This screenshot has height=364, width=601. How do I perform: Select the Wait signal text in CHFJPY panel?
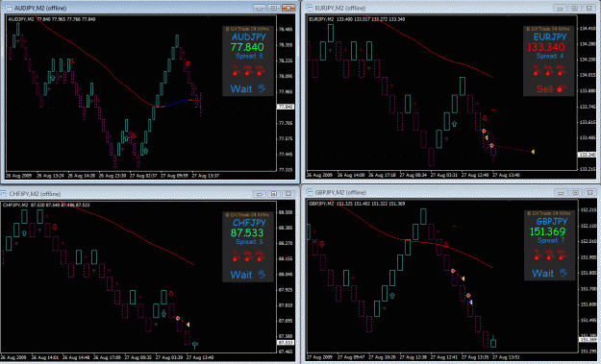pos(241,275)
